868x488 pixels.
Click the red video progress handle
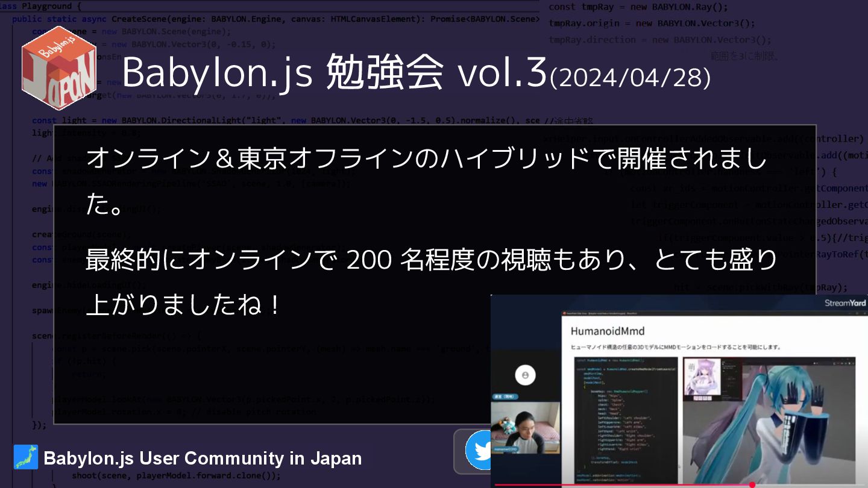click(x=752, y=484)
